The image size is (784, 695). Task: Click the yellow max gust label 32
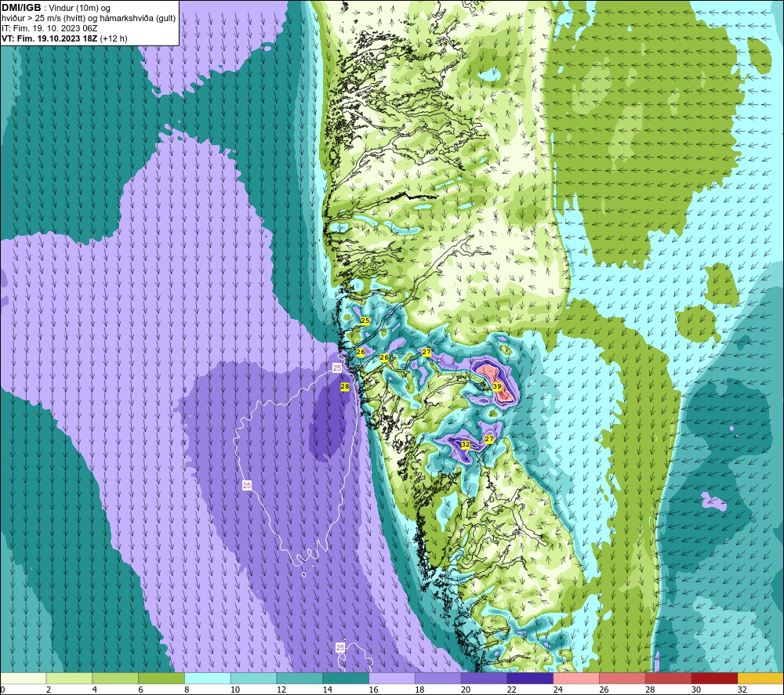point(465,444)
